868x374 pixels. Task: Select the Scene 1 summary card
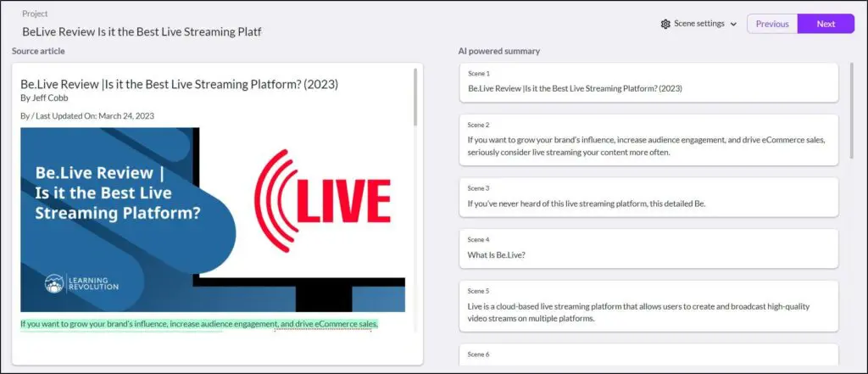(648, 82)
